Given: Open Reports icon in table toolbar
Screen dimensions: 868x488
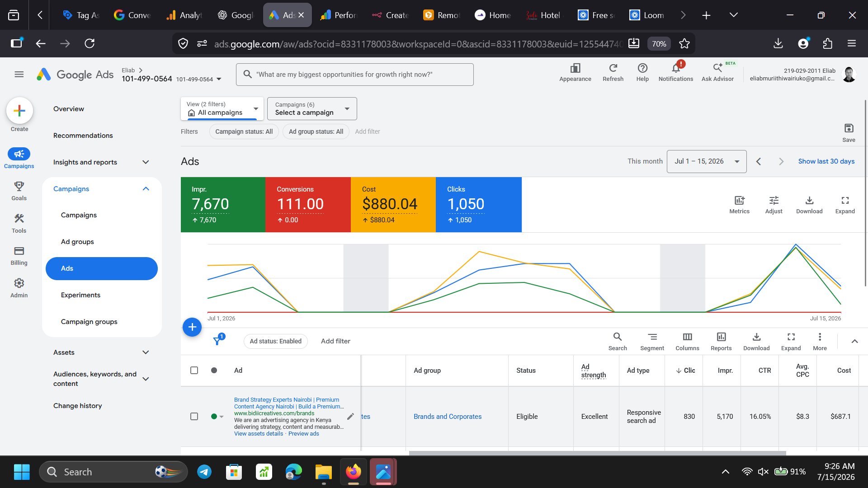Looking at the screenshot, I should pyautogui.click(x=721, y=337).
